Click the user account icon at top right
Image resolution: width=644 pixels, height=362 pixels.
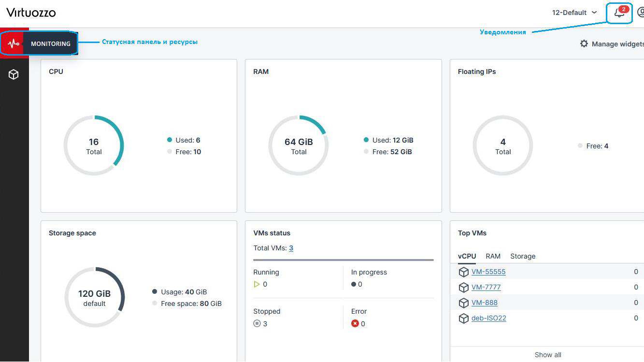click(641, 13)
